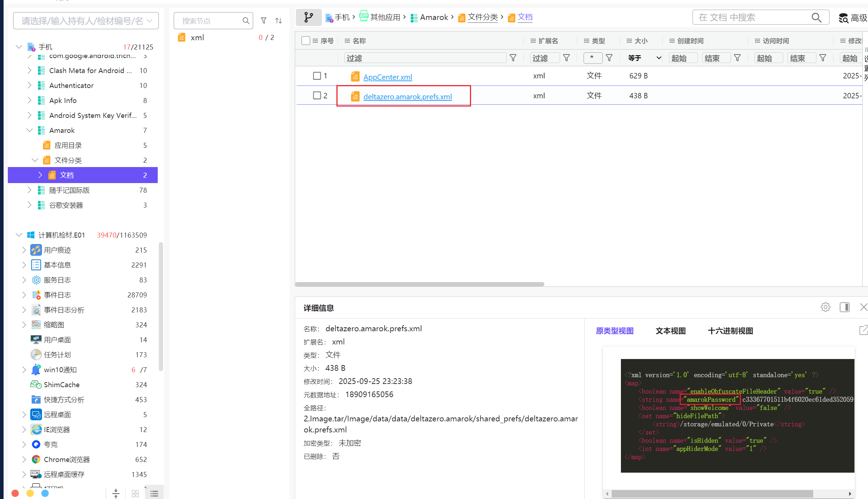Open the 等于 size comparison dropdown
868x499 pixels.
click(x=644, y=58)
